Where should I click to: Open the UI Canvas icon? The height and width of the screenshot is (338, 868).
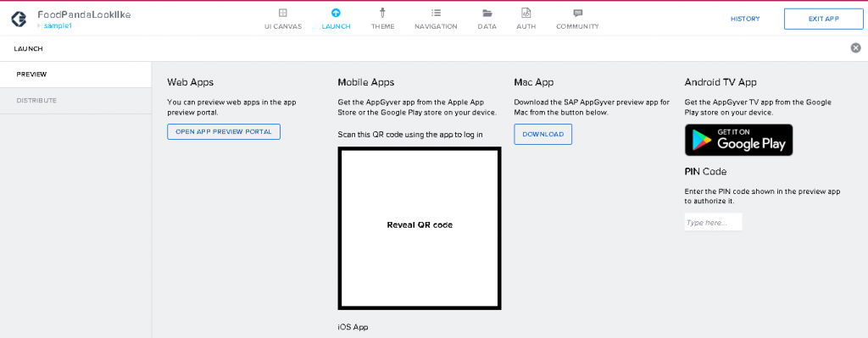pyautogui.click(x=283, y=13)
